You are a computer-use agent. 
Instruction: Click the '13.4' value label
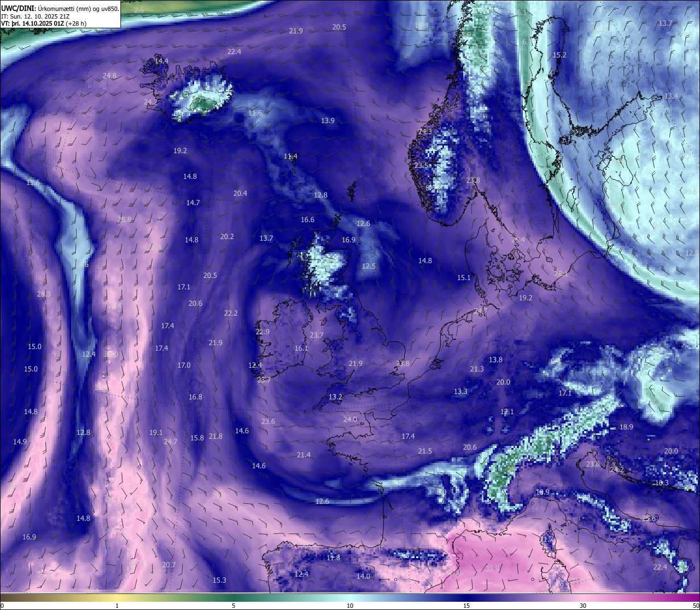coord(671,96)
